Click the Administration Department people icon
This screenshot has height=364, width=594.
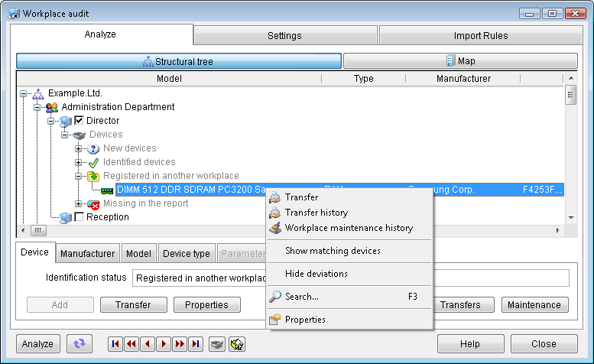52,107
